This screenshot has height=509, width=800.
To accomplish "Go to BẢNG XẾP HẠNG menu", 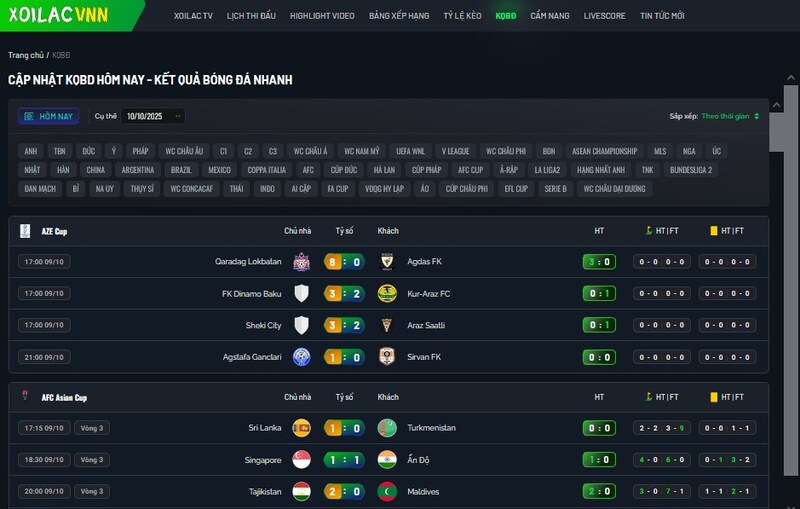I will click(x=398, y=16).
